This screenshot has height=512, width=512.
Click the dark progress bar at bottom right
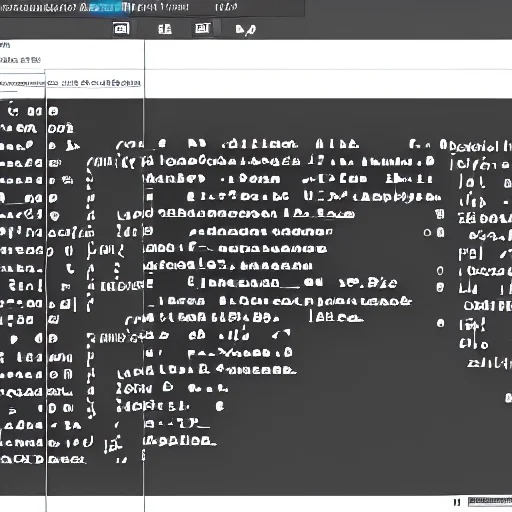(x=490, y=501)
